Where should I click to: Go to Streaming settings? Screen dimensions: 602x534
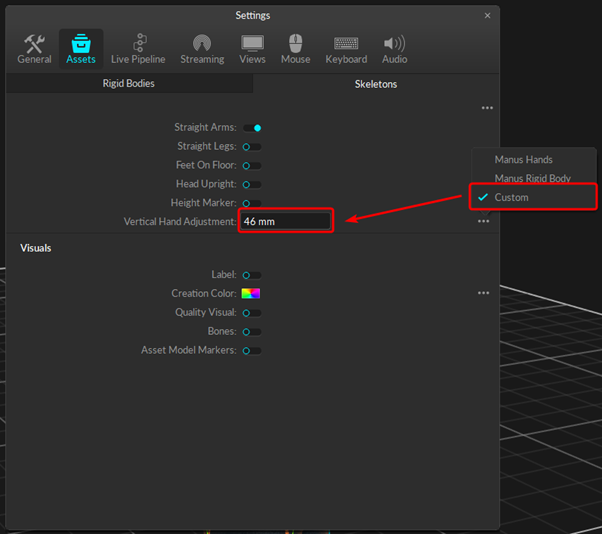[x=202, y=48]
